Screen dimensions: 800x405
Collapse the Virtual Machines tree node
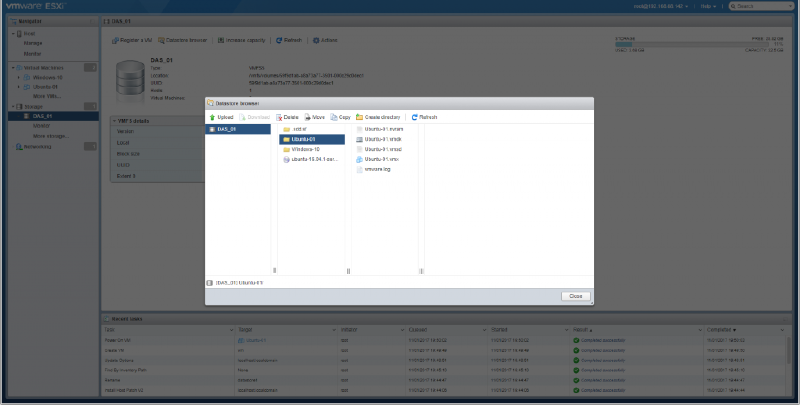tap(12, 67)
